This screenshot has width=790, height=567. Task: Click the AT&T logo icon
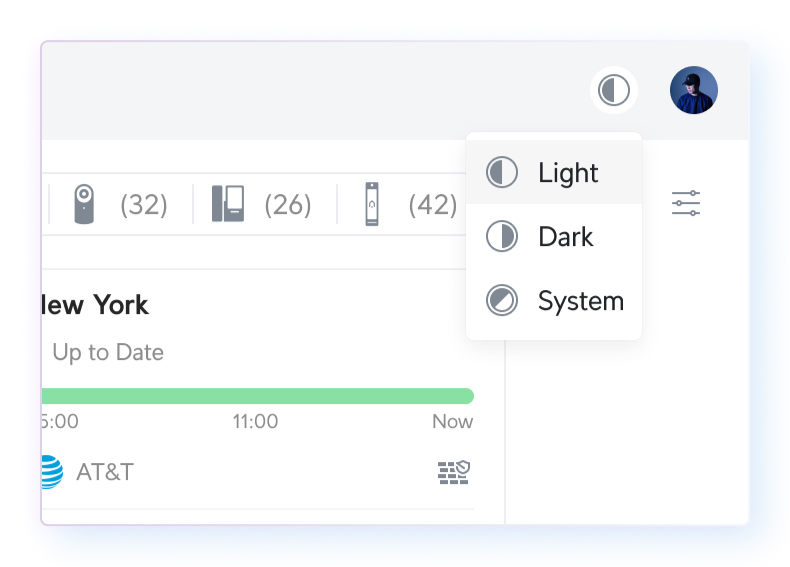pos(52,472)
